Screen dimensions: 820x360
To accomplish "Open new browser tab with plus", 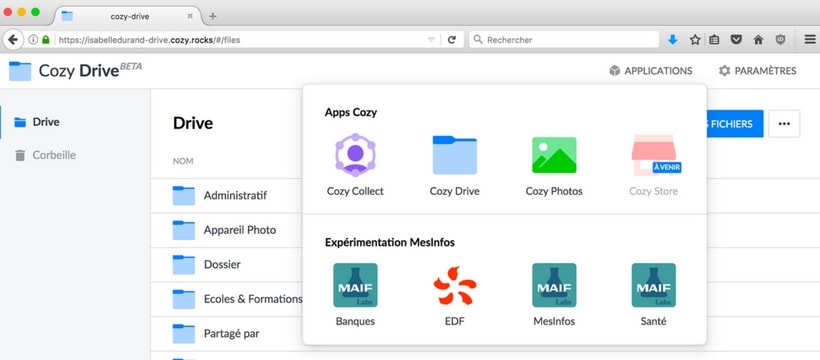I will (x=212, y=16).
